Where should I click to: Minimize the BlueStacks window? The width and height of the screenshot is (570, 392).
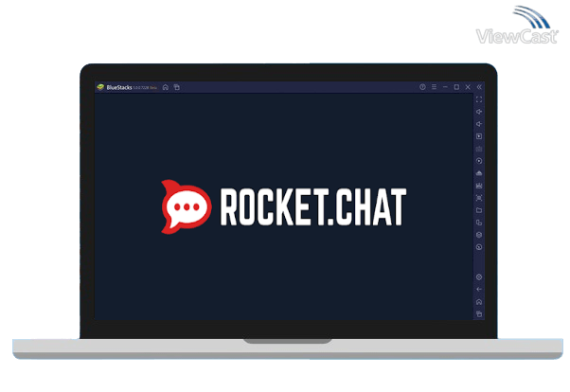click(445, 87)
